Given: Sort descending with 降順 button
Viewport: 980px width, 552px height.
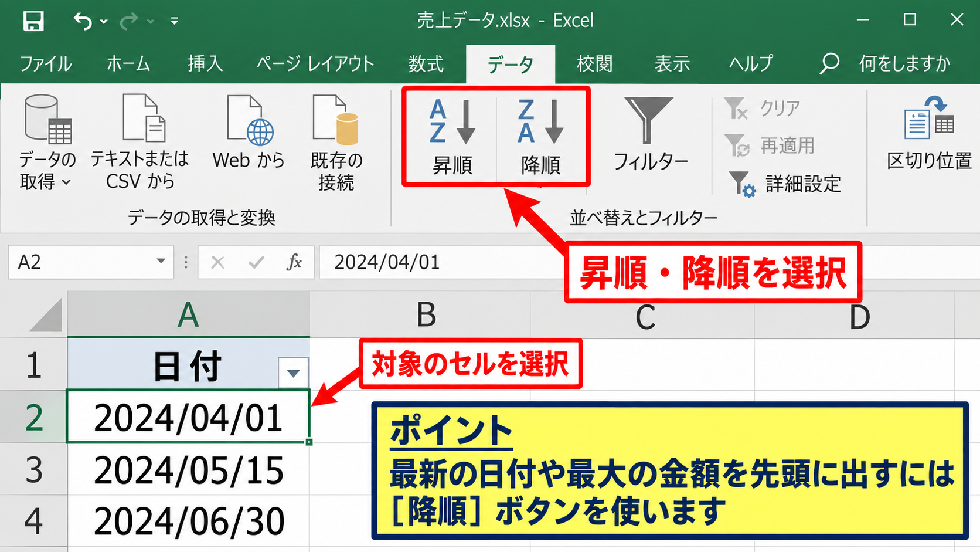Looking at the screenshot, I should point(540,137).
